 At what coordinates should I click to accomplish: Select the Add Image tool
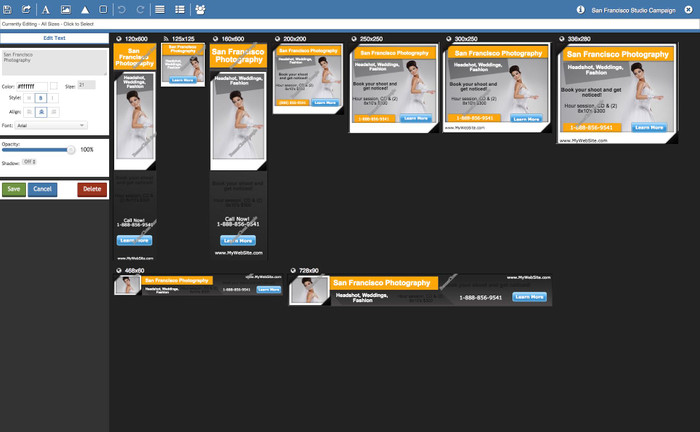[65, 9]
